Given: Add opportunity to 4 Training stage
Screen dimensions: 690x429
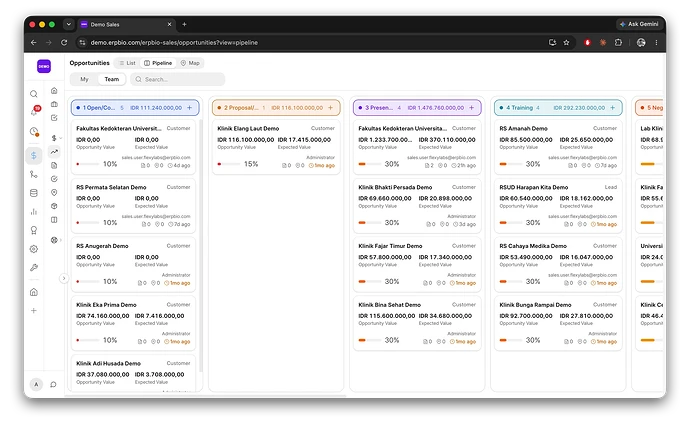Looking at the screenshot, I should (613, 108).
